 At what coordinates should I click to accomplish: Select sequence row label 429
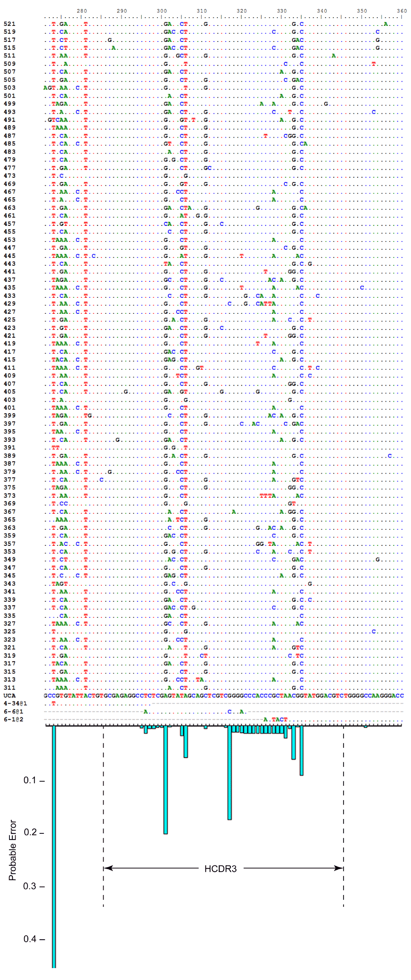(9, 304)
